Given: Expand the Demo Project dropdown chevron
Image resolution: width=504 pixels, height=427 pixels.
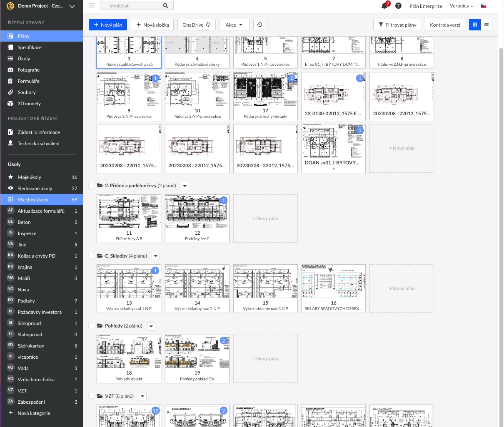Looking at the screenshot, I should coord(72,6).
